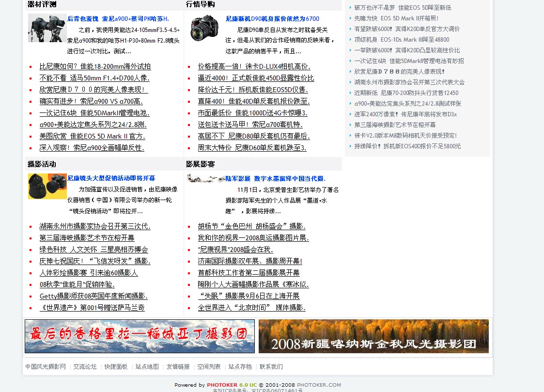Open article 确实有进步!索尼a900 VS a700高
The height and width of the screenshot is (392, 544).
coord(91,101)
